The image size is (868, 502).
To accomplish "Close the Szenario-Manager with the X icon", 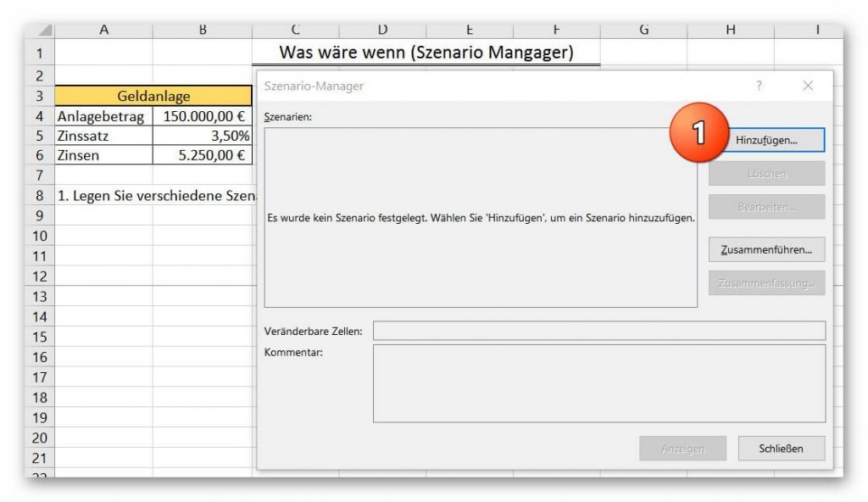I will (x=808, y=86).
